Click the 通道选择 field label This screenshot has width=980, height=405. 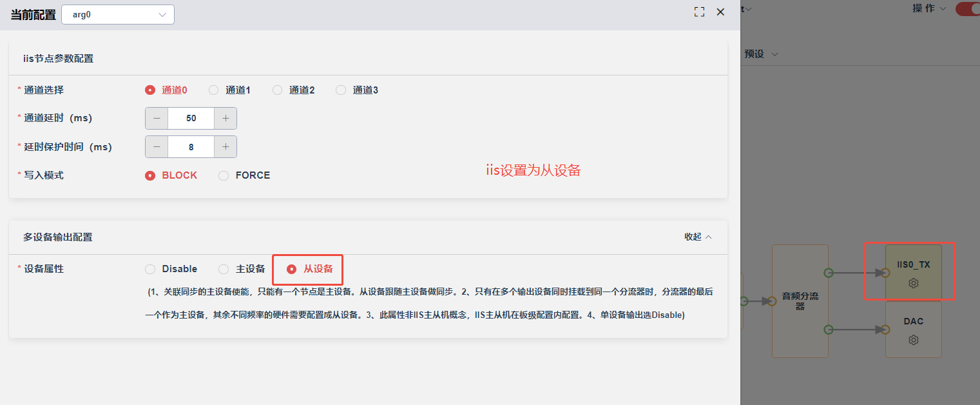click(x=44, y=90)
